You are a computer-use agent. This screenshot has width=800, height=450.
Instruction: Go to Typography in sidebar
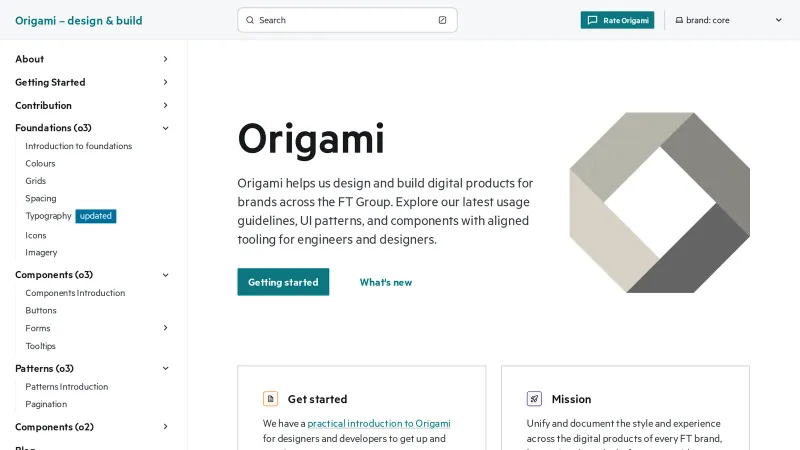pos(48,216)
